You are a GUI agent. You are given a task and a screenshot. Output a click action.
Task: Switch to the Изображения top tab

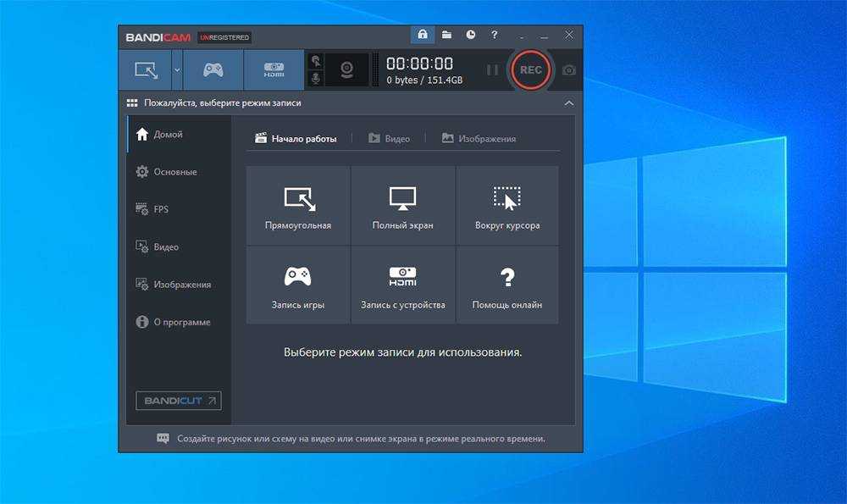[479, 139]
